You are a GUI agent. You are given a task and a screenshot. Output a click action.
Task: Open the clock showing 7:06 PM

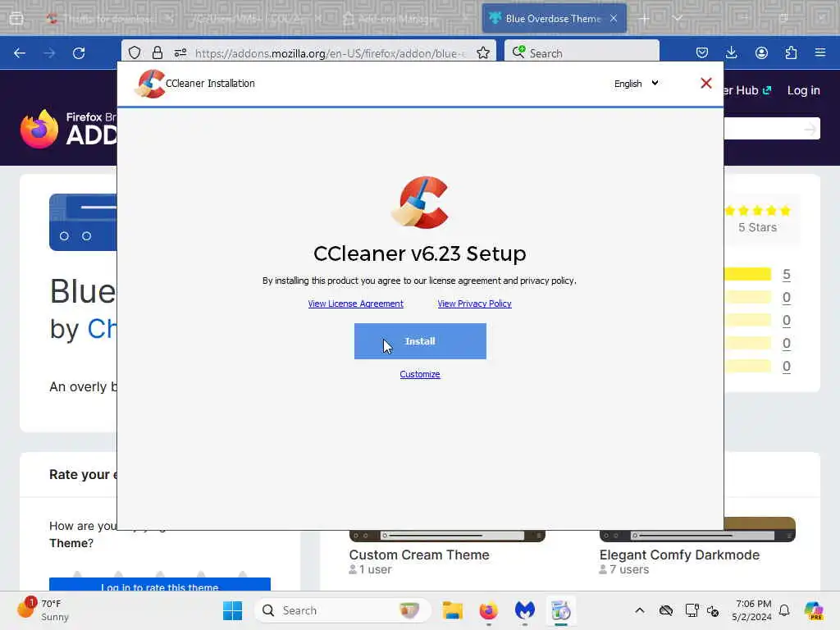pos(753,610)
